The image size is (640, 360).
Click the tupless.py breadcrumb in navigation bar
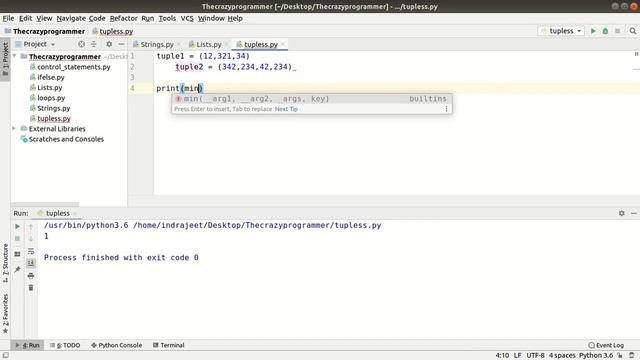coord(113,31)
